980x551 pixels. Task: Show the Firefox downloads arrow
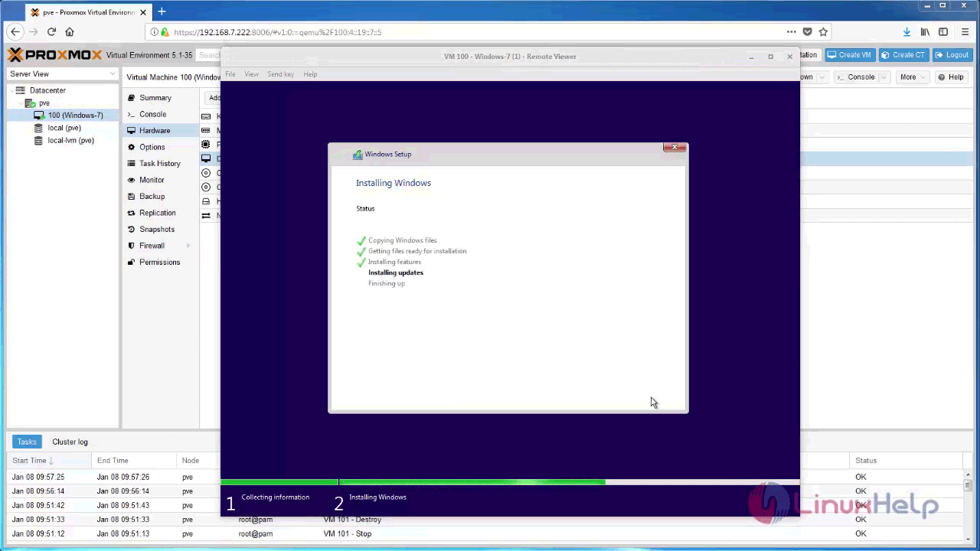pos(906,32)
